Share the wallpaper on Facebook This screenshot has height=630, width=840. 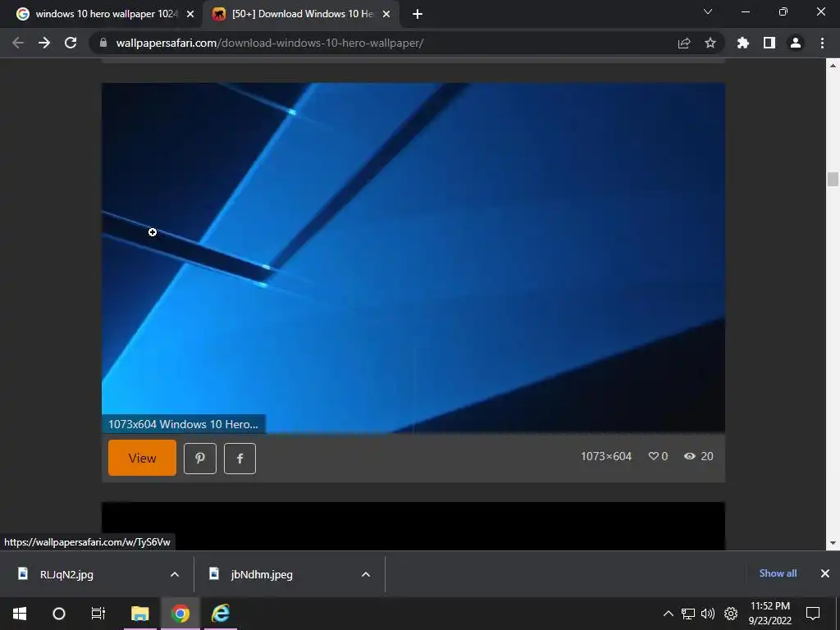click(x=240, y=459)
